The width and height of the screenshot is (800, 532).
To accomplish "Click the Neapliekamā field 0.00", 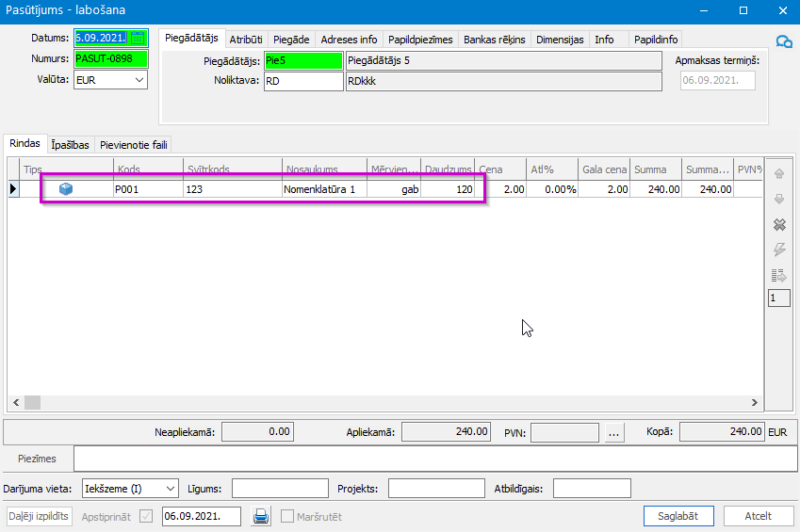I will tap(257, 432).
